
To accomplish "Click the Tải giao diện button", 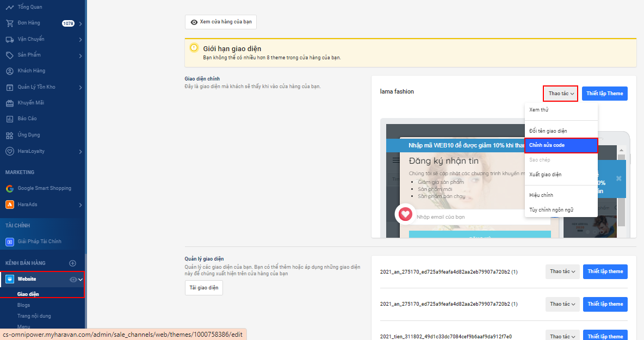I will coord(204,288).
